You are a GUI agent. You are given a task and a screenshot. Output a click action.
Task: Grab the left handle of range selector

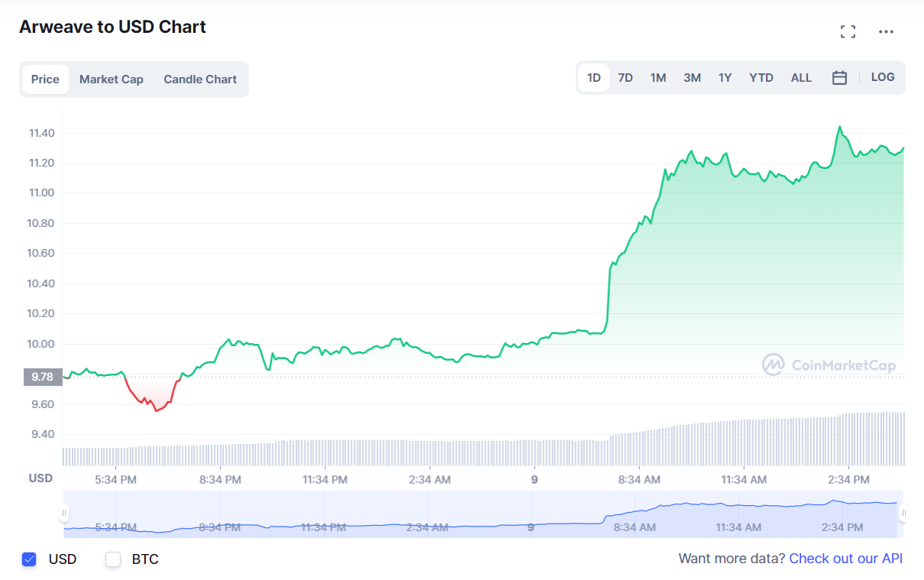click(65, 513)
